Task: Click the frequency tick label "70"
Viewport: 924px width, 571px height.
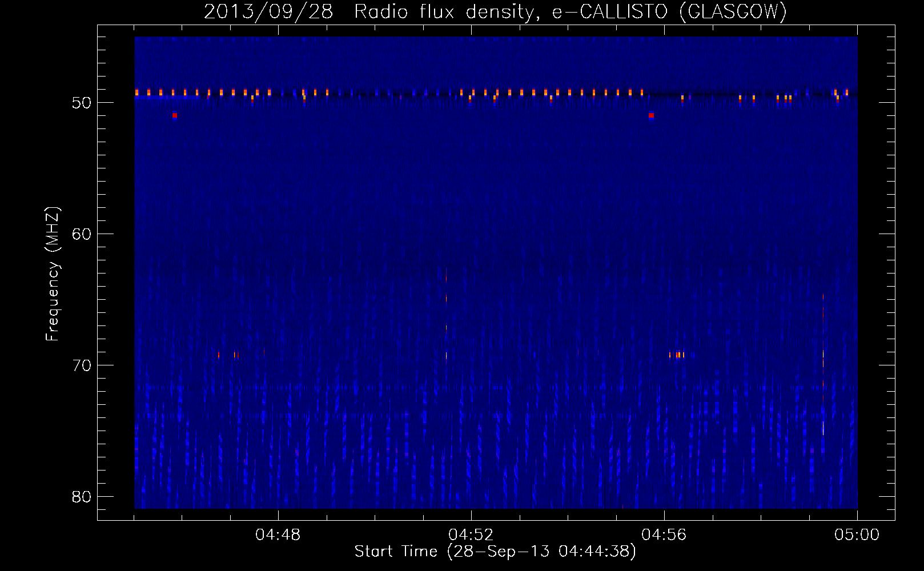Action: click(x=82, y=365)
